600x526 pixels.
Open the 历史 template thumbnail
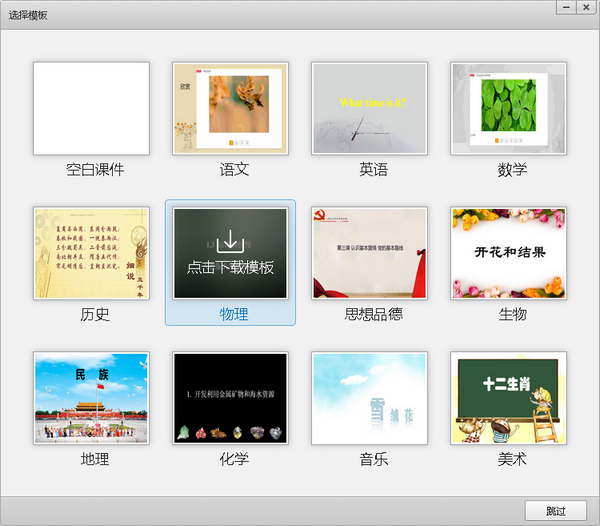coord(91,253)
